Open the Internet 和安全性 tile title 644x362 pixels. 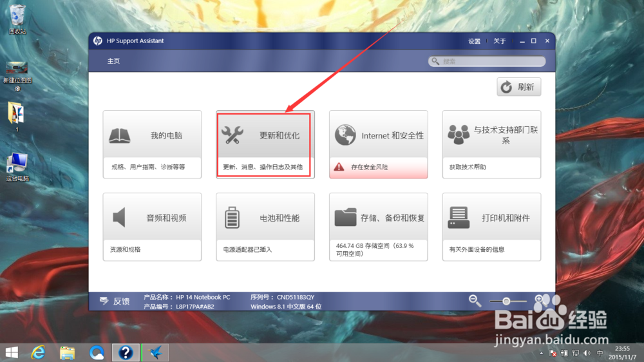[x=392, y=136]
